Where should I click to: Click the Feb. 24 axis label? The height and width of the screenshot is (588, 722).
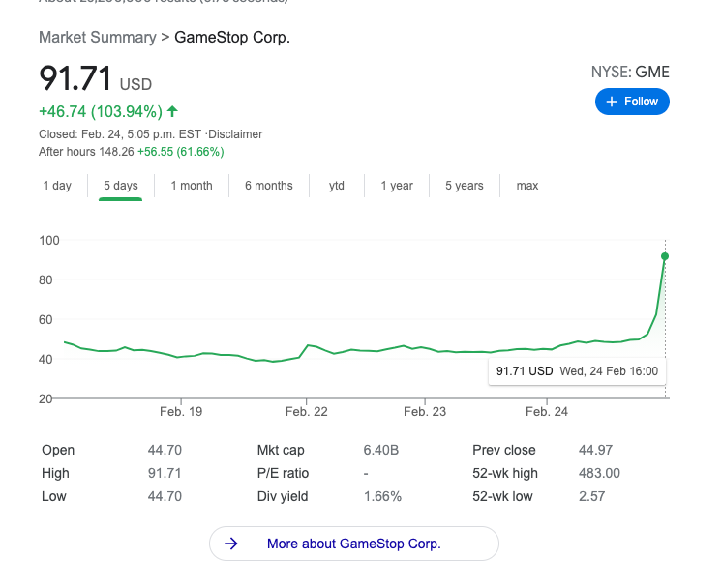tap(547, 412)
